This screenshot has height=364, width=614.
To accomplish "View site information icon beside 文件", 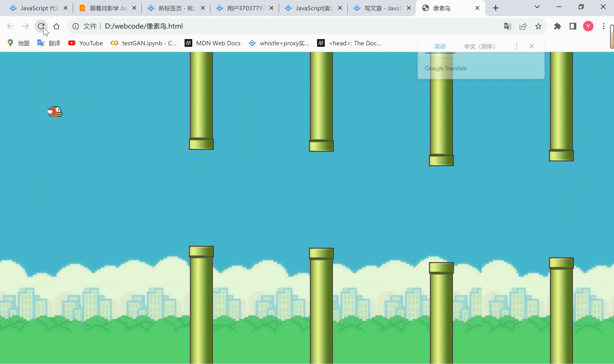I will click(x=76, y=26).
